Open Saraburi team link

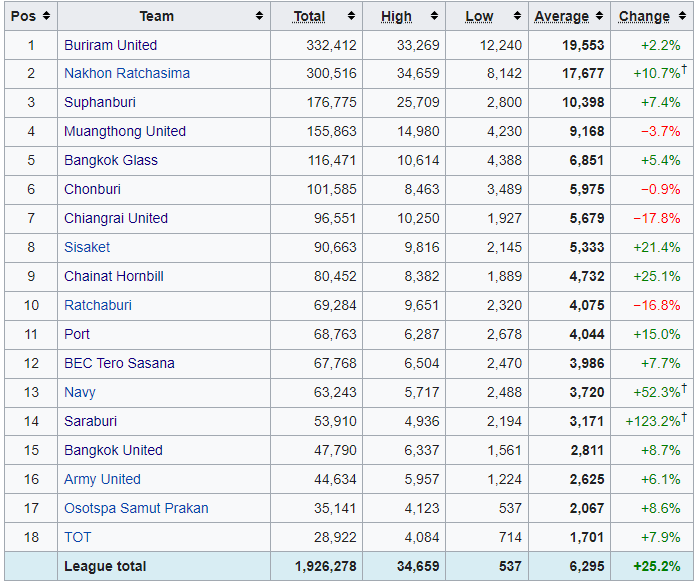pos(91,421)
